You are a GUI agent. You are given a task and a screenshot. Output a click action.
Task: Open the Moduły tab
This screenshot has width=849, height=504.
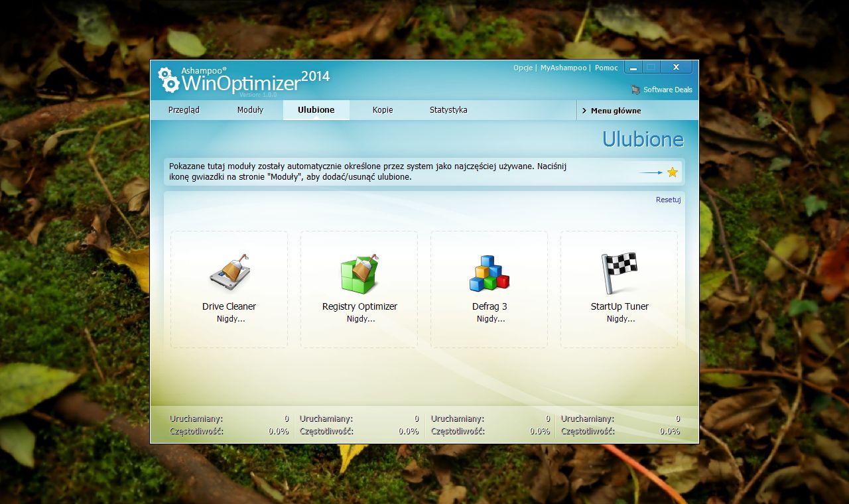250,110
